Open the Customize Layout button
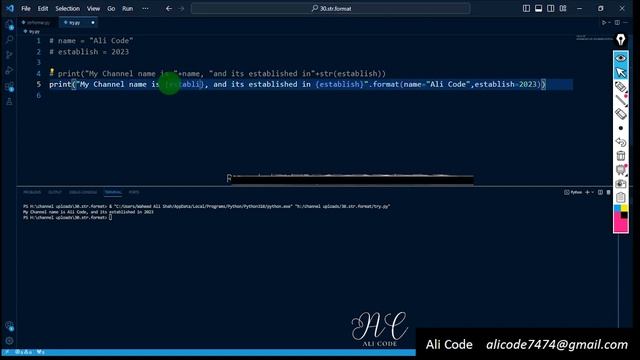 [563, 8]
